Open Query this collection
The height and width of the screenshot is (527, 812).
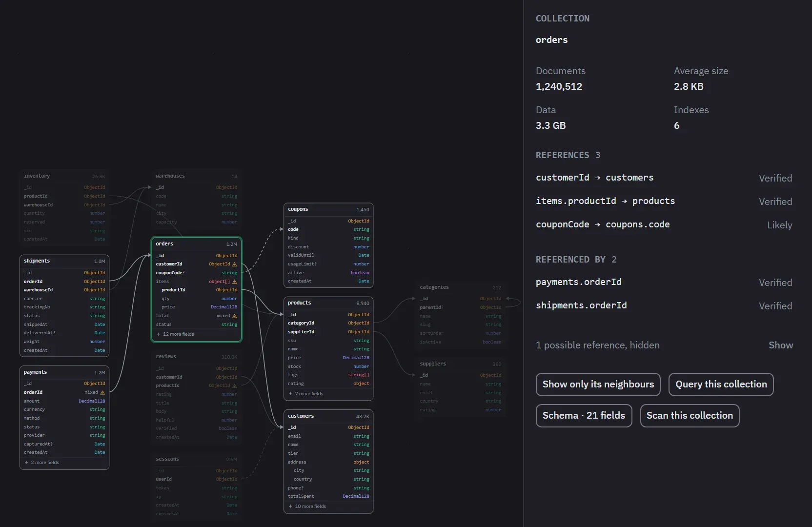click(721, 385)
